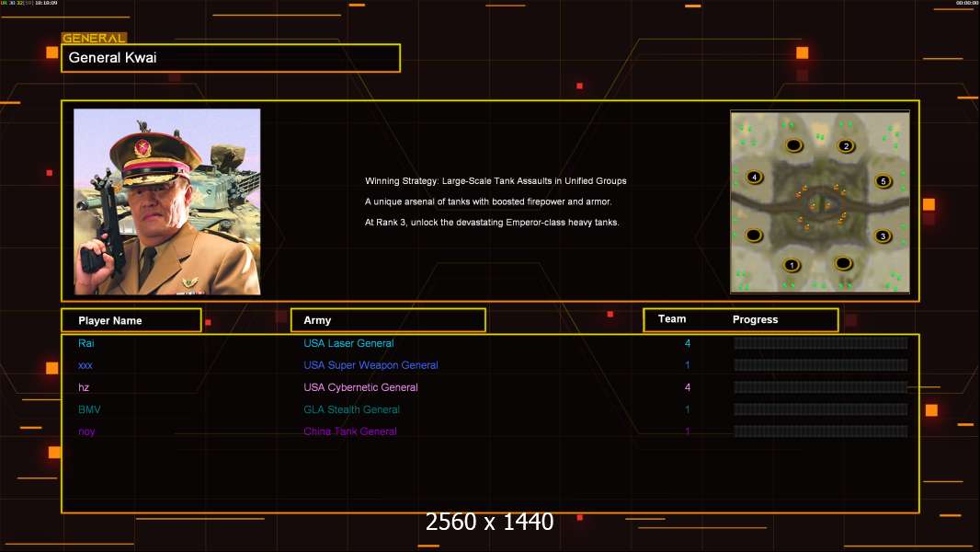Viewport: 980px width, 552px height.
Task: Click GLA Stealth General army entry
Action: (x=351, y=409)
